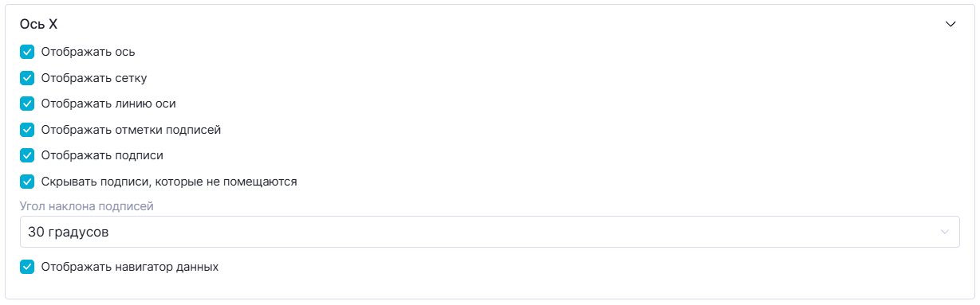
Task: Click the Ось X section title
Action: (38, 24)
